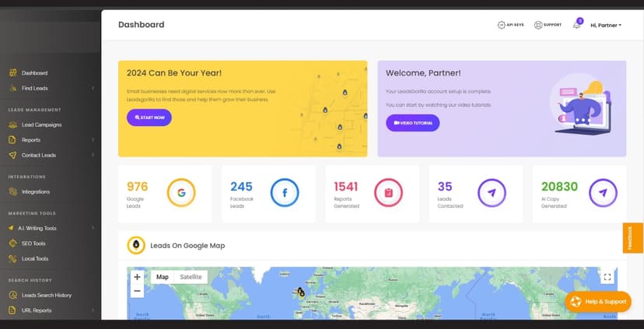
Task: Click the AI Copy Generated circle icon
Action: tap(603, 193)
